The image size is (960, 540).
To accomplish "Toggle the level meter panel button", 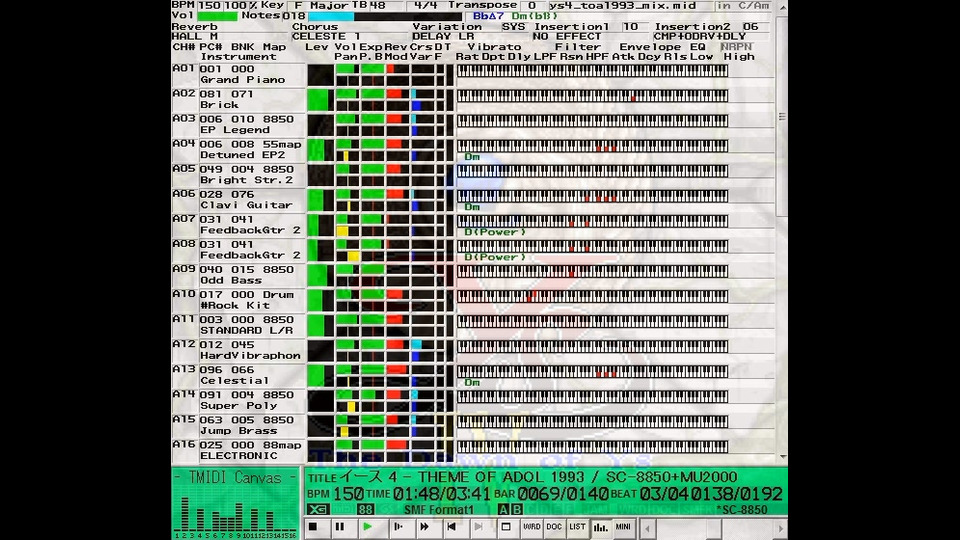I will tap(601, 527).
